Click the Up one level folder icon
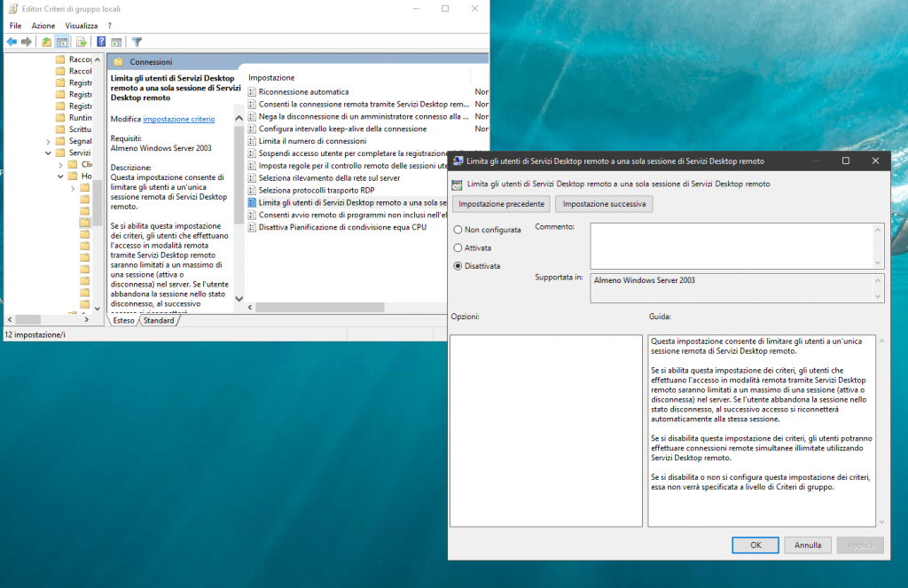Screen dimensions: 908x588 [x=46, y=42]
